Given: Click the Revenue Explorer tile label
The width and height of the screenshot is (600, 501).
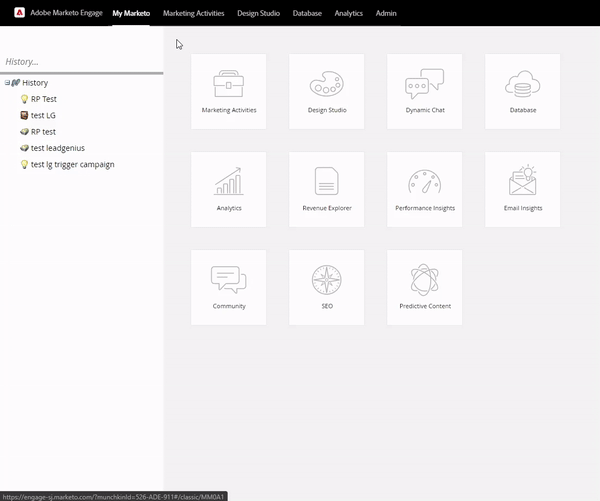Looking at the screenshot, I should [x=327, y=208].
